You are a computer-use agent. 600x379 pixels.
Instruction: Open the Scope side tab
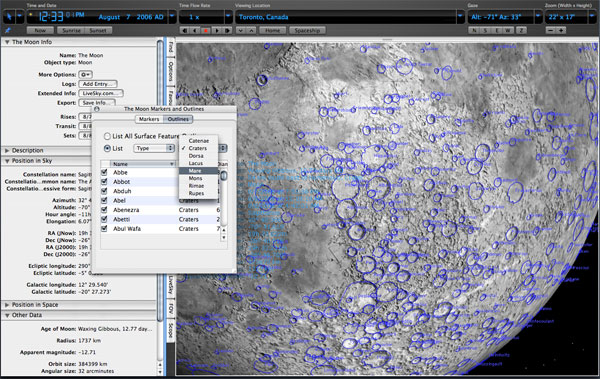(171, 330)
